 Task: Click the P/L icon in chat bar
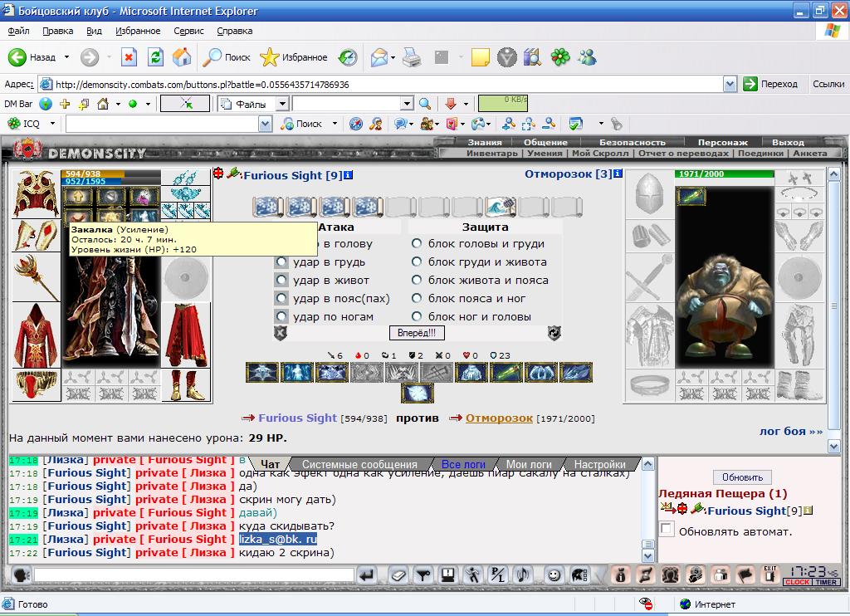tap(498, 574)
